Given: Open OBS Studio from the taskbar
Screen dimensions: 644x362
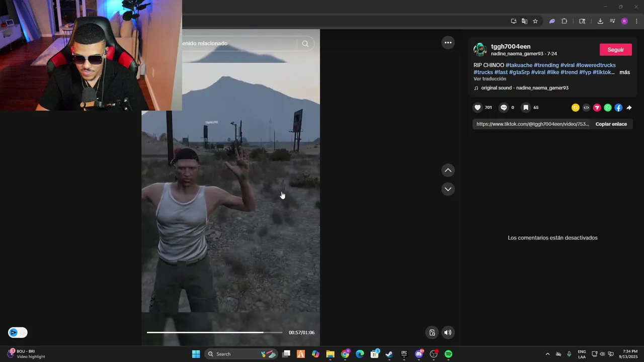Looking at the screenshot, I should (434, 354).
